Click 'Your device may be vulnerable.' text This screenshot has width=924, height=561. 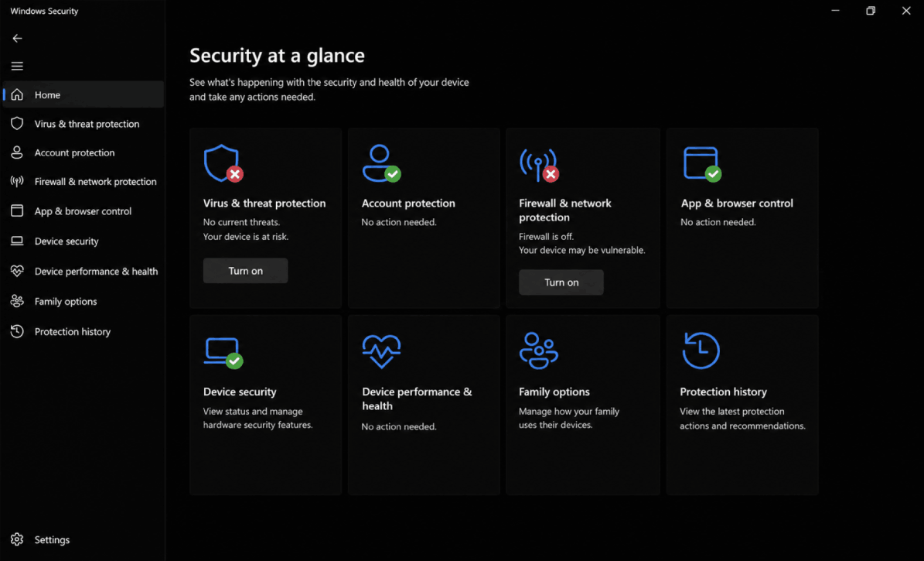[581, 250]
